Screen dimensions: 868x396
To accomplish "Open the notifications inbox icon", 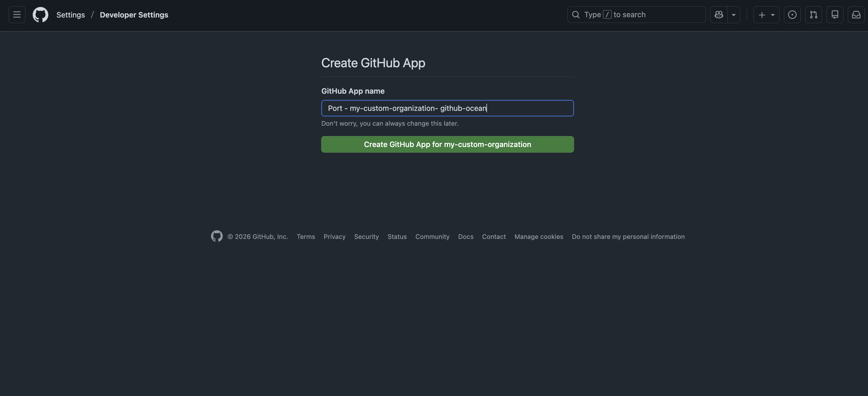I will point(856,15).
